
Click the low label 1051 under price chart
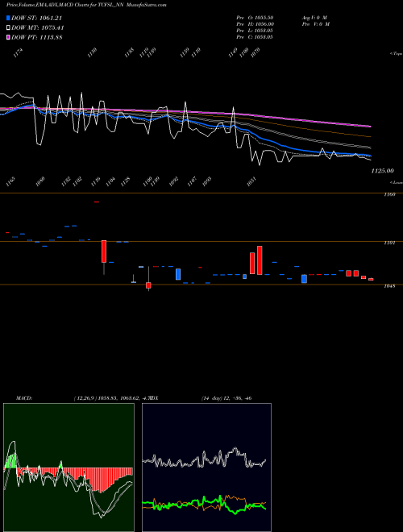coord(251,181)
